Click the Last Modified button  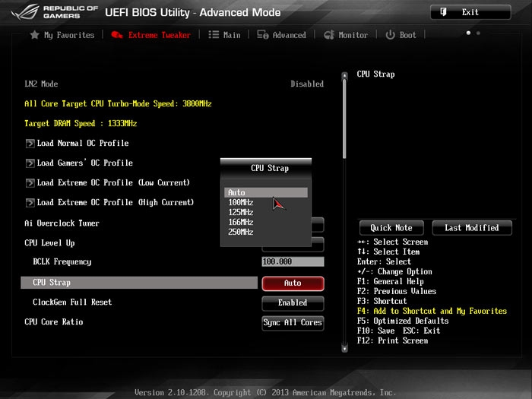point(472,228)
